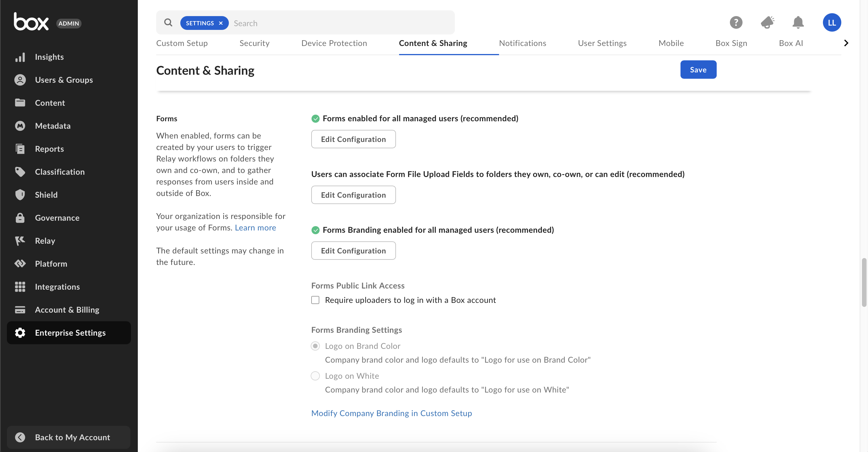Image resolution: width=868 pixels, height=452 pixels.
Task: Select Logo on Brand Color radio button
Action: pos(315,346)
